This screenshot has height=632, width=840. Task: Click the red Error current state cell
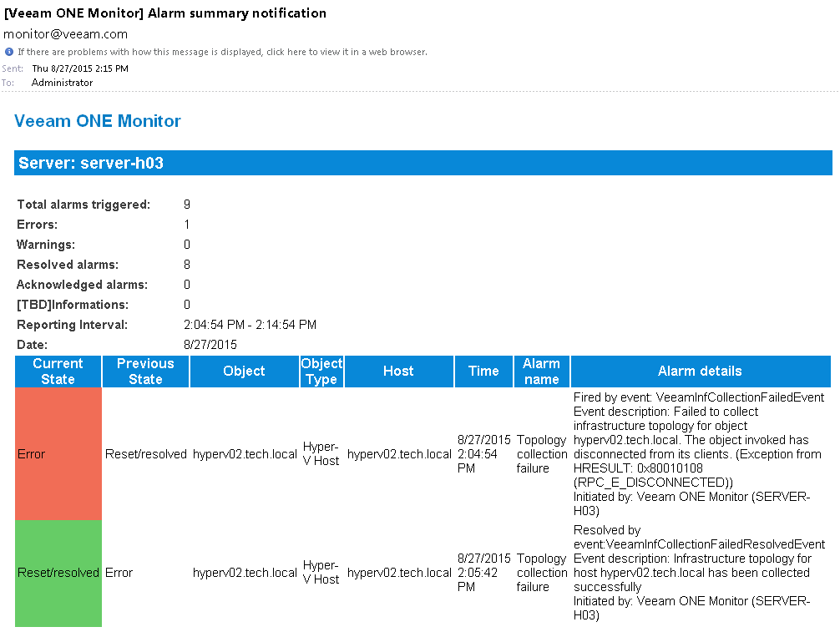click(58, 454)
